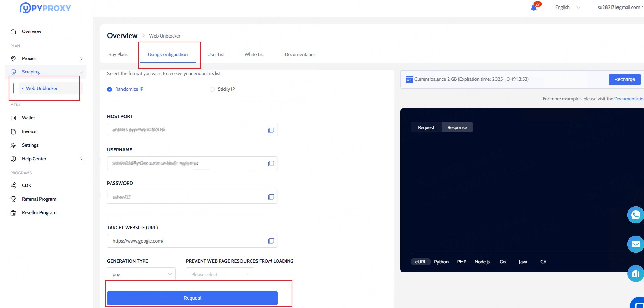Click the Overview home icon
The width and height of the screenshot is (644, 308).
click(13, 32)
